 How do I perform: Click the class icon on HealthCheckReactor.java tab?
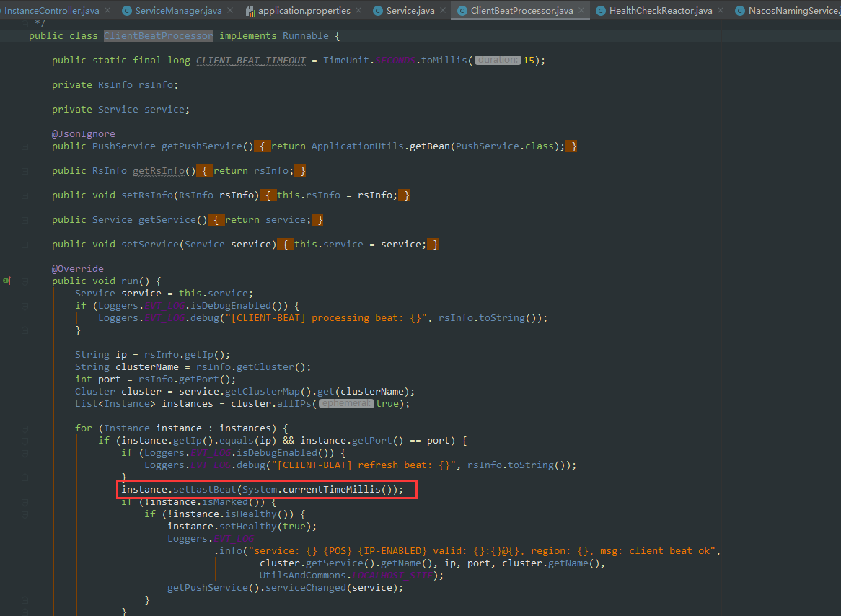click(x=601, y=11)
